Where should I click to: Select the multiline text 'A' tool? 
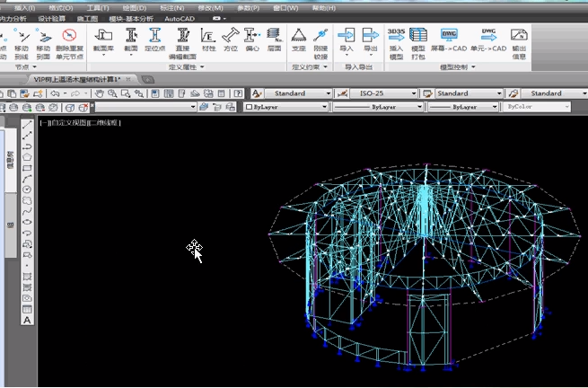(x=27, y=320)
